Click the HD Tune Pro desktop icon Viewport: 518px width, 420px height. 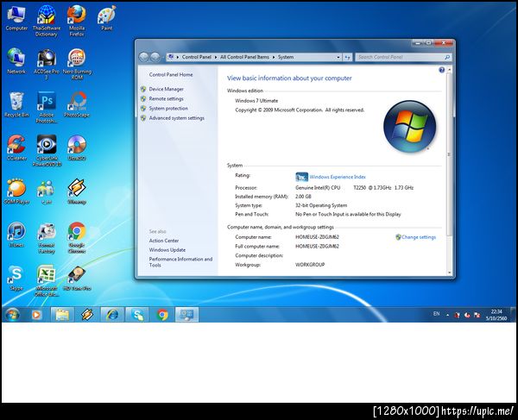coord(77,278)
